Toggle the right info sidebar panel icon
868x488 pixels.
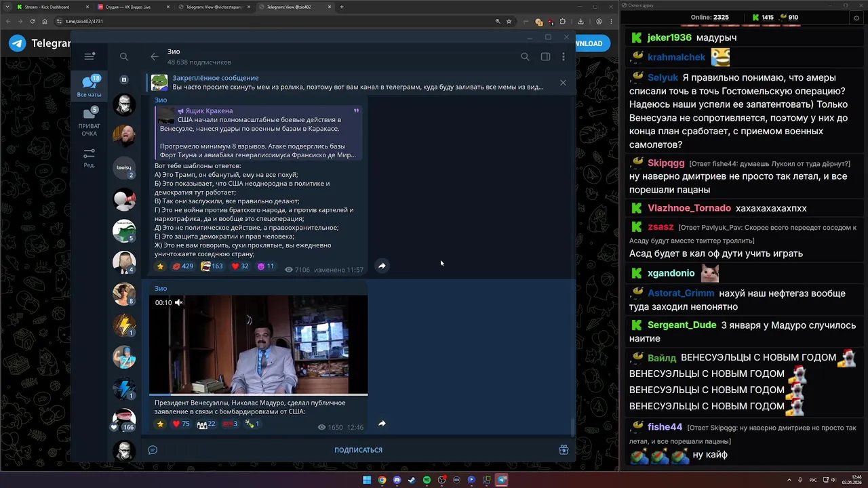pos(545,57)
